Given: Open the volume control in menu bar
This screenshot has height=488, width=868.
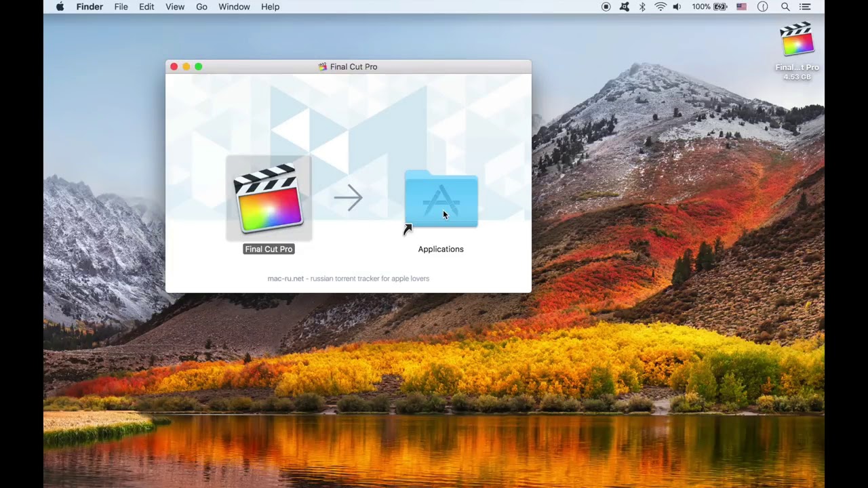Looking at the screenshot, I should tap(677, 7).
